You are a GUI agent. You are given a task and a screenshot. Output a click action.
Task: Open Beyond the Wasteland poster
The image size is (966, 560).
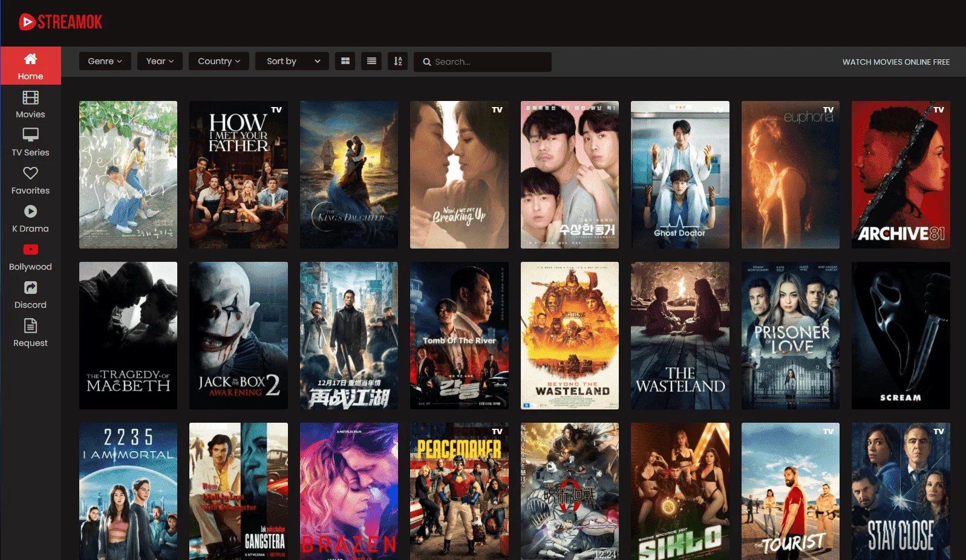[570, 336]
